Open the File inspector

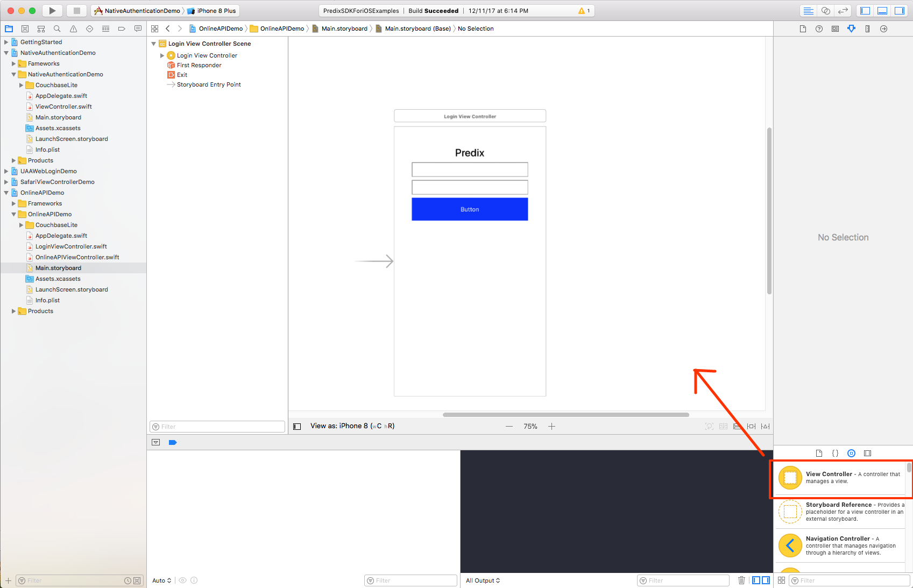tap(803, 29)
